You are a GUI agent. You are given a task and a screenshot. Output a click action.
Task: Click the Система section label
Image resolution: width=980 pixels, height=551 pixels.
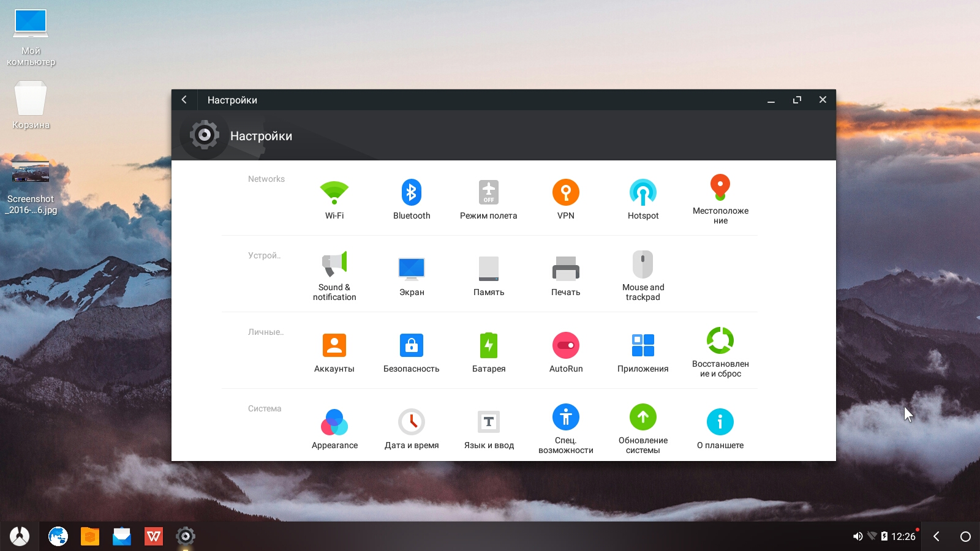[x=265, y=408]
